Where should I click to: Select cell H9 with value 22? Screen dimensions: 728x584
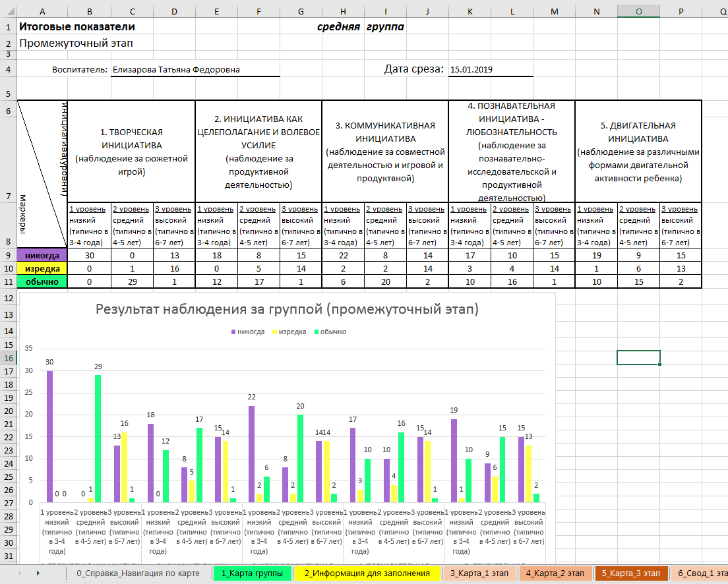pyautogui.click(x=343, y=255)
